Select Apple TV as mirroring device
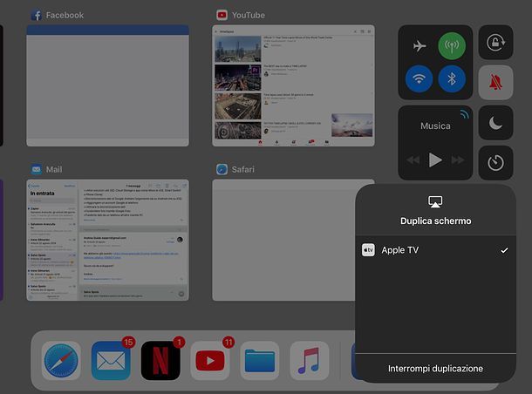The height and width of the screenshot is (394, 532). [436, 250]
